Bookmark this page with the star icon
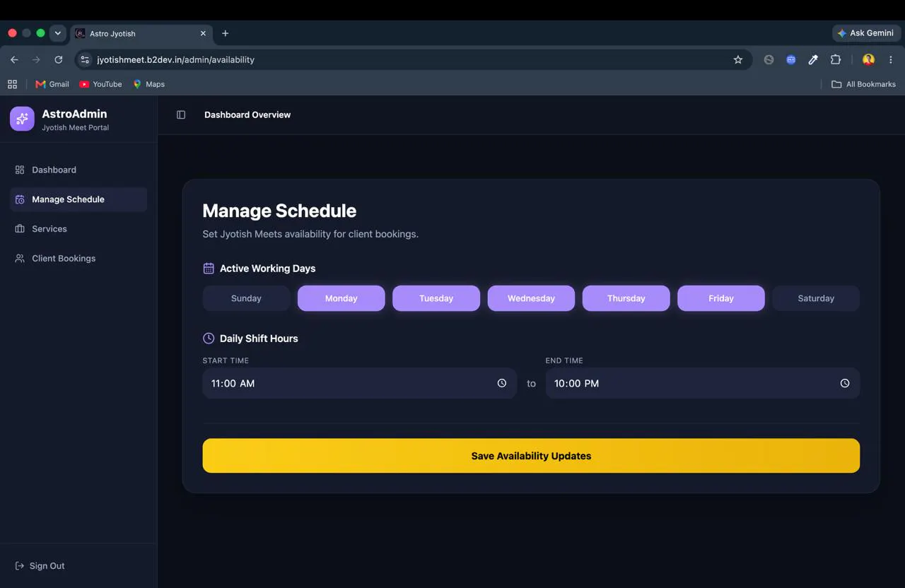This screenshot has height=588, width=905. (738, 60)
